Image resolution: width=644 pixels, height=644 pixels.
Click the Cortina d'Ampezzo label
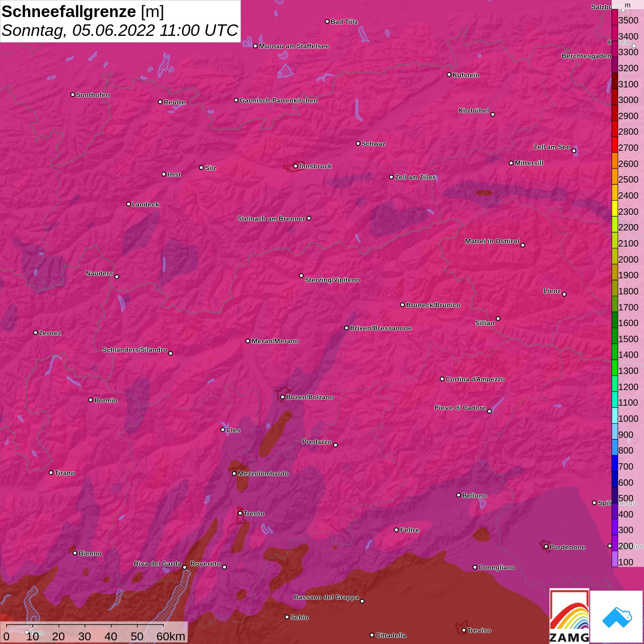click(x=475, y=379)
